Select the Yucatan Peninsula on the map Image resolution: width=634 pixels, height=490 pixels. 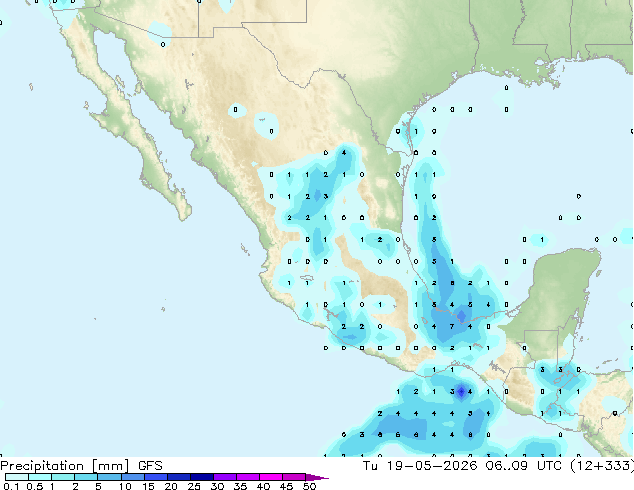click(566, 291)
